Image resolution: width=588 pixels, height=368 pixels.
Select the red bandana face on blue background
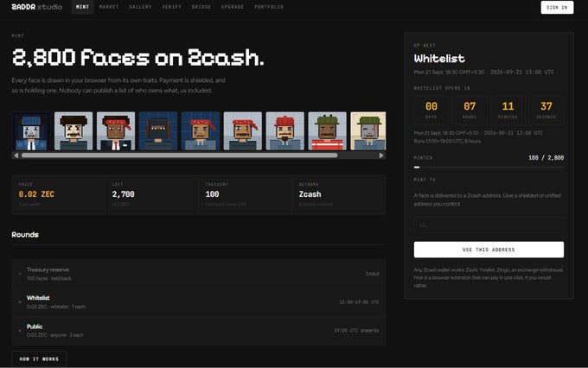[x=201, y=130]
